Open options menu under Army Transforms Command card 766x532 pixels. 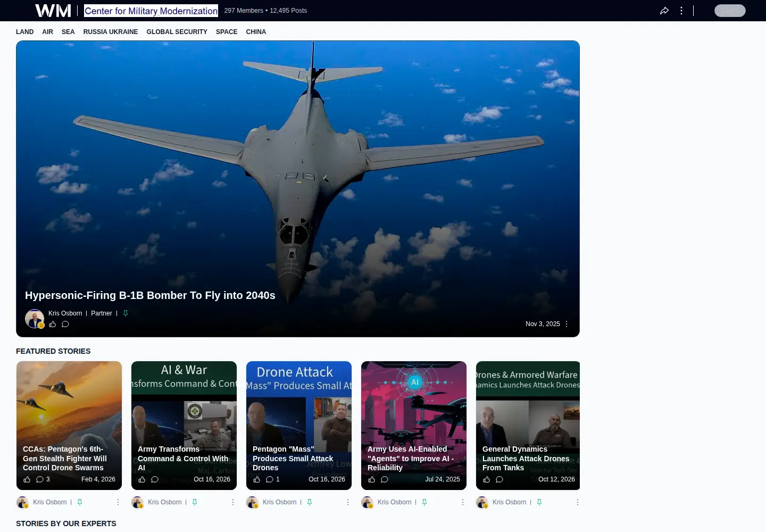pos(233,502)
